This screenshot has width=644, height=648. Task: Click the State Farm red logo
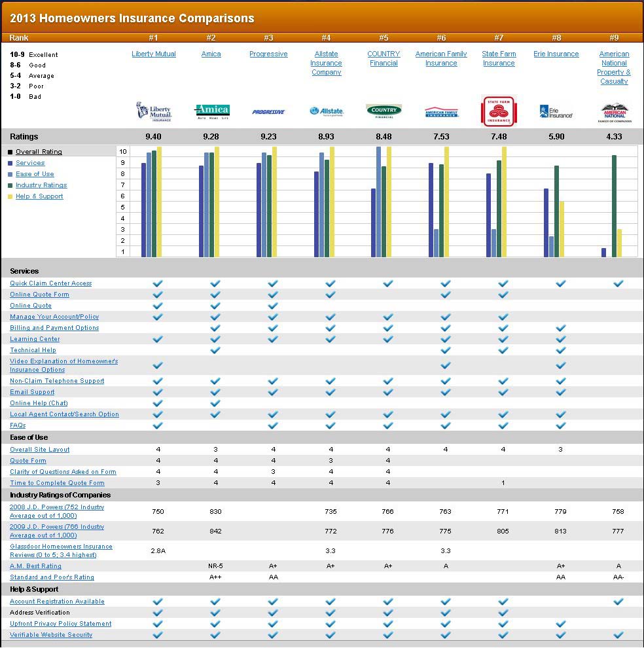499,111
